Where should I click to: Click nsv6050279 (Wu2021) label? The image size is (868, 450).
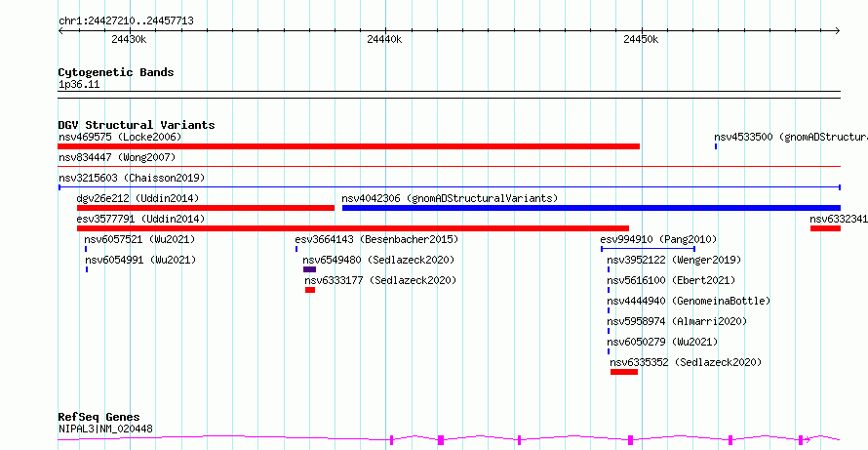tap(662, 342)
